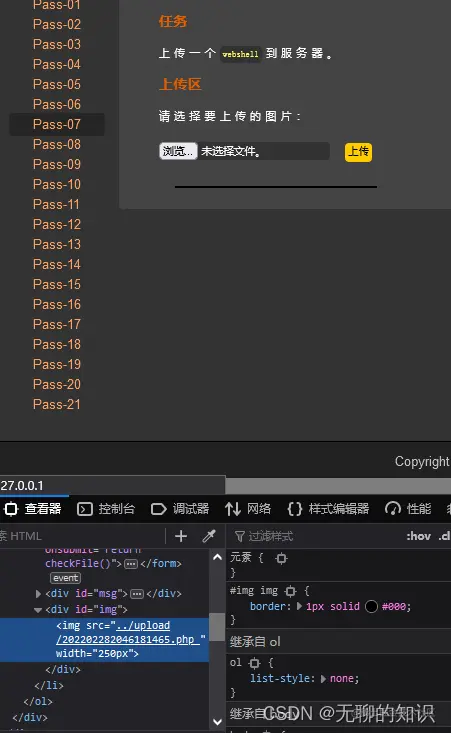The width and height of the screenshot is (451, 733).
Task: Open Pass-18 in the sidebar
Action: tap(57, 345)
